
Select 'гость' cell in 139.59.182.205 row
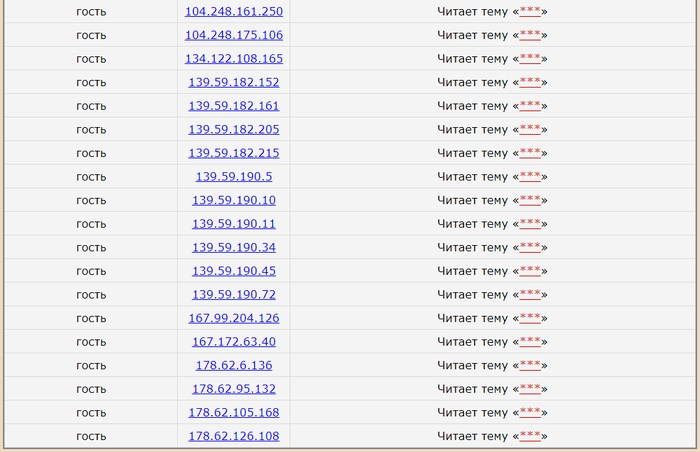(91, 130)
